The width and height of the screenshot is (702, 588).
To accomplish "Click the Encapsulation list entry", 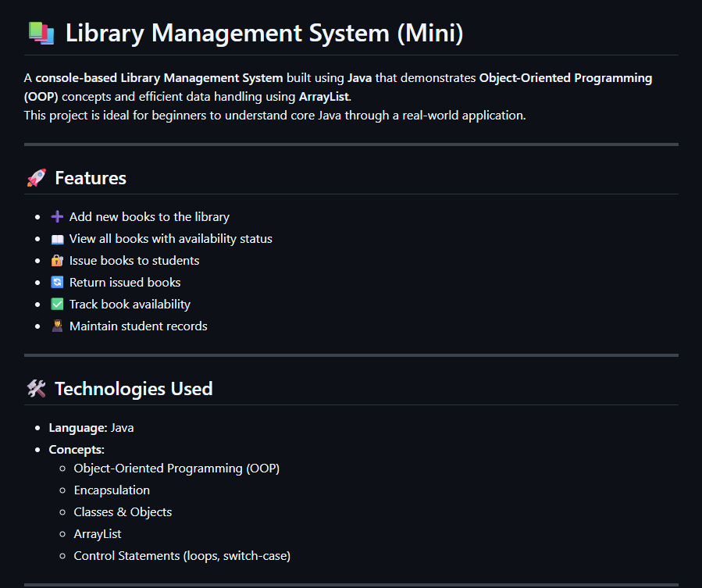I will coord(112,490).
